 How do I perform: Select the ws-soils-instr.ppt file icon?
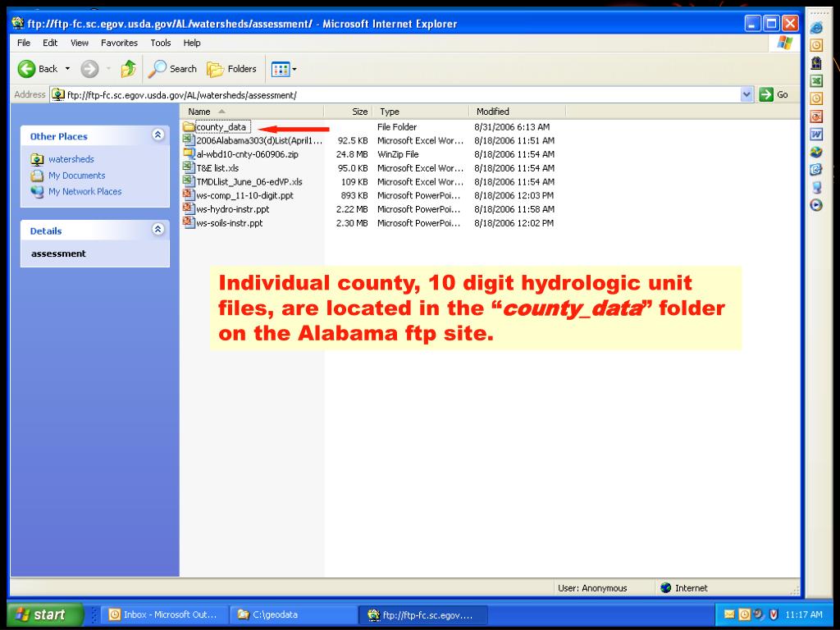(x=188, y=223)
